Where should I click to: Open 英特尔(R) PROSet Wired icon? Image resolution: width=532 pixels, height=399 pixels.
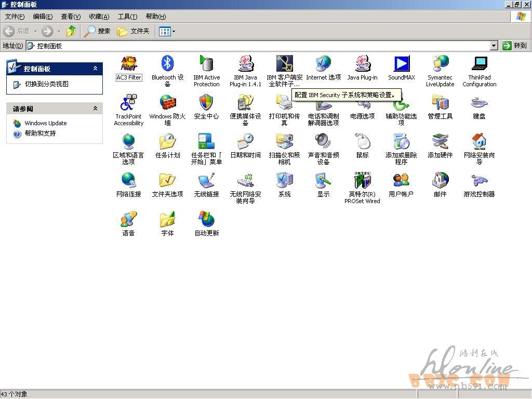(362, 181)
